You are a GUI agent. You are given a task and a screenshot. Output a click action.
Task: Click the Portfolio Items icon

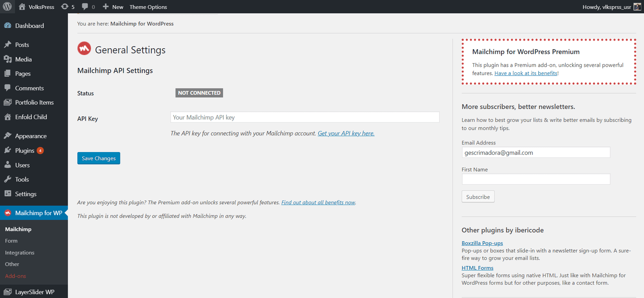[x=8, y=103]
